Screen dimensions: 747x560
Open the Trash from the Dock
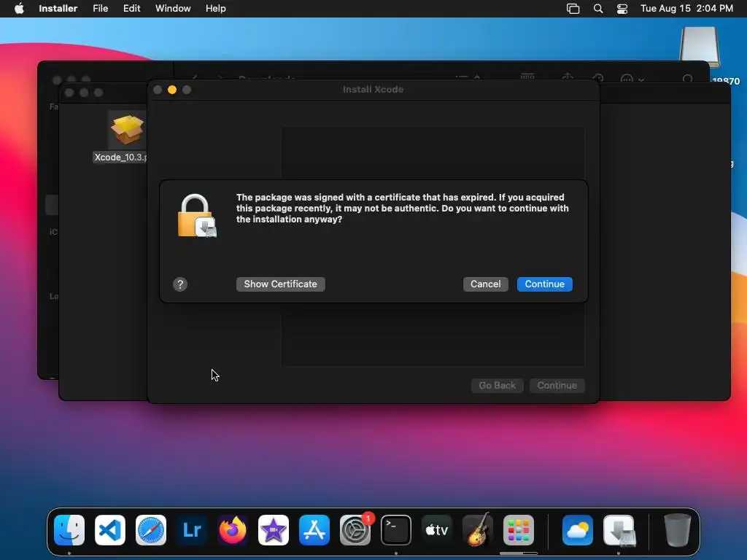[678, 530]
